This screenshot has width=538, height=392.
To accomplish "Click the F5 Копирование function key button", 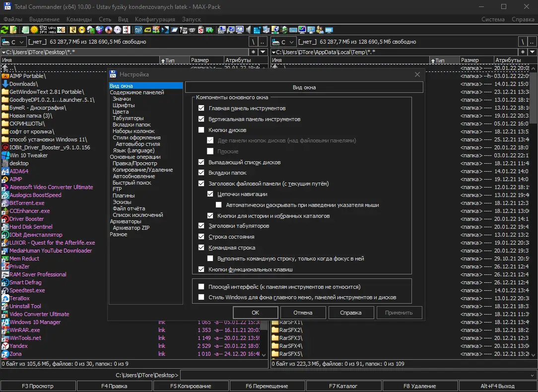I will tap(191, 386).
